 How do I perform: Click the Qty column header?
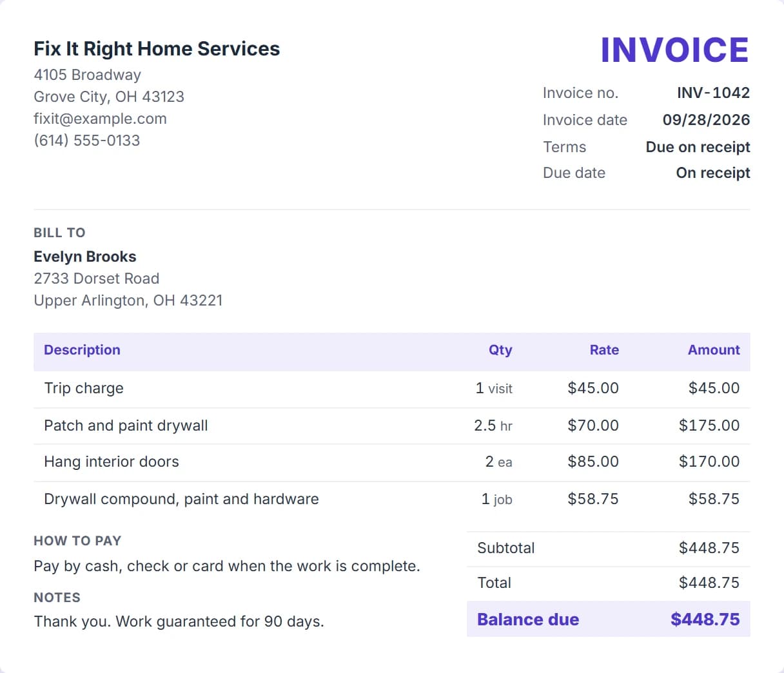coord(500,350)
